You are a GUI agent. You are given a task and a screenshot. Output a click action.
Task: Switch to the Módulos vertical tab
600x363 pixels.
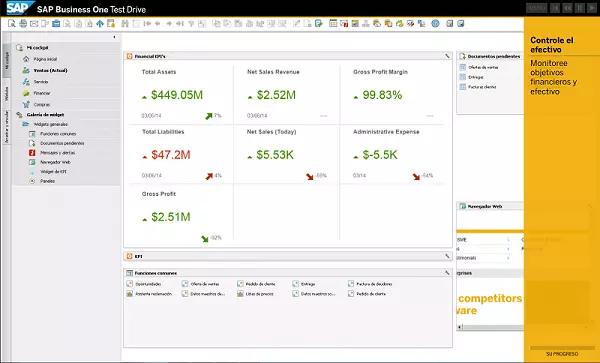pyautogui.click(x=7, y=94)
